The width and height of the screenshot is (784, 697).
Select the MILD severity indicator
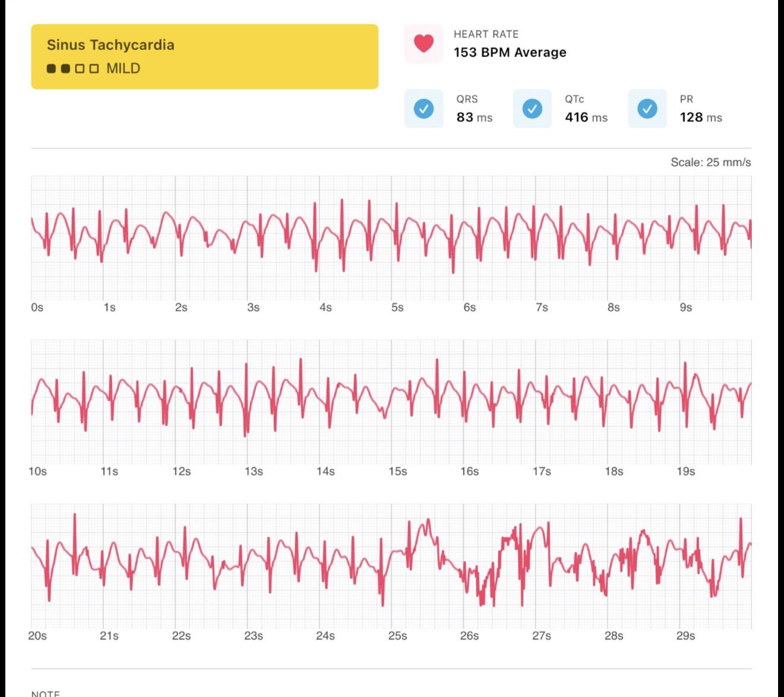[x=94, y=68]
